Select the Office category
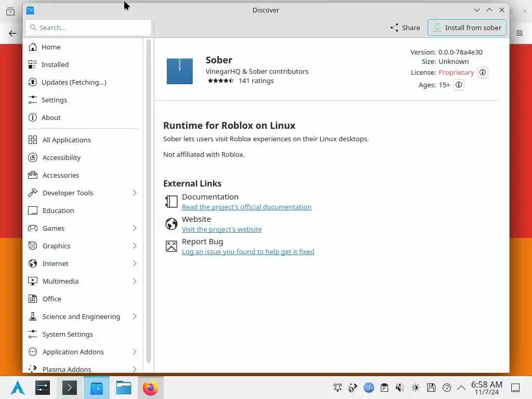 click(83, 299)
